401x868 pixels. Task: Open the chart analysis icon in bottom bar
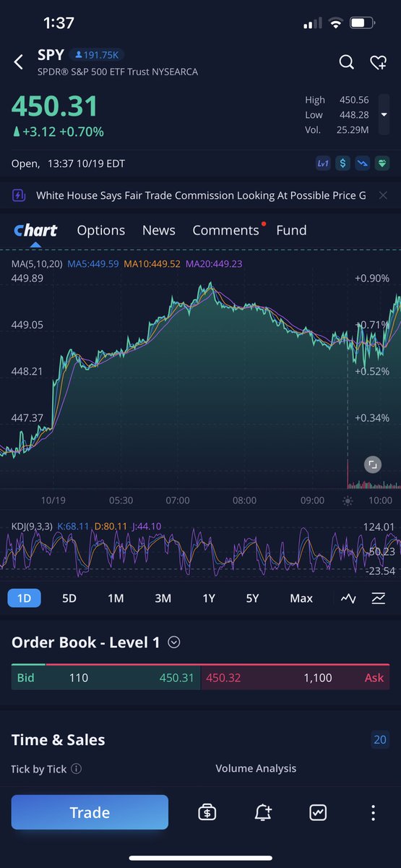tap(318, 812)
